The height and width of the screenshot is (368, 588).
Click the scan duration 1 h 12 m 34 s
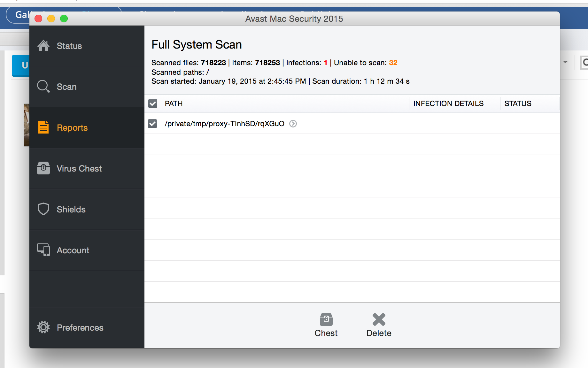pos(387,81)
